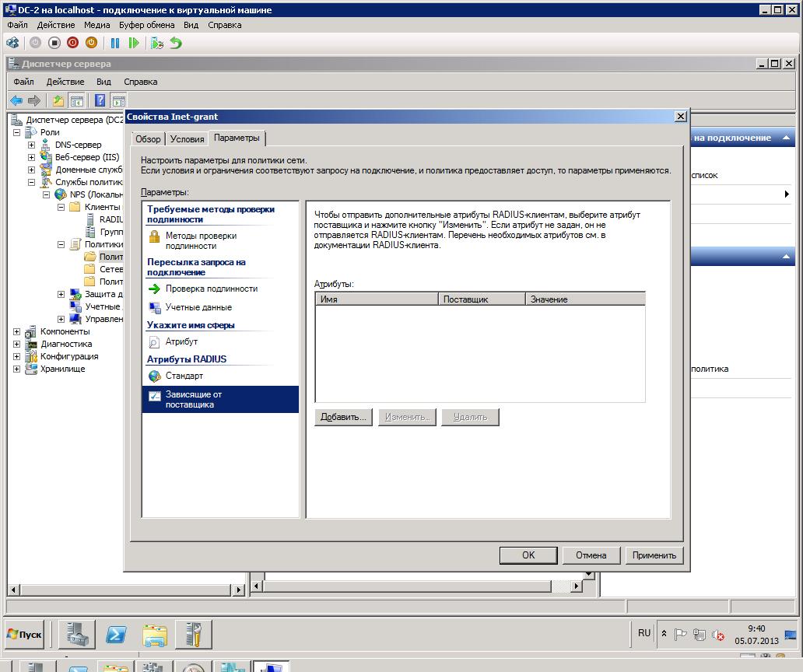This screenshot has height=672, width=803.
Task: Click the blue Back arrow in Server Manager
Action: click(x=16, y=100)
